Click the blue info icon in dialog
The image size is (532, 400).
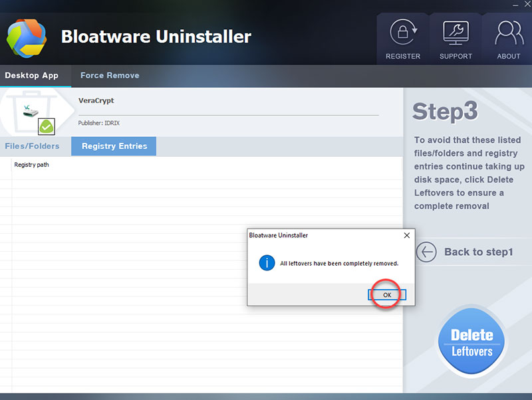pos(267,263)
